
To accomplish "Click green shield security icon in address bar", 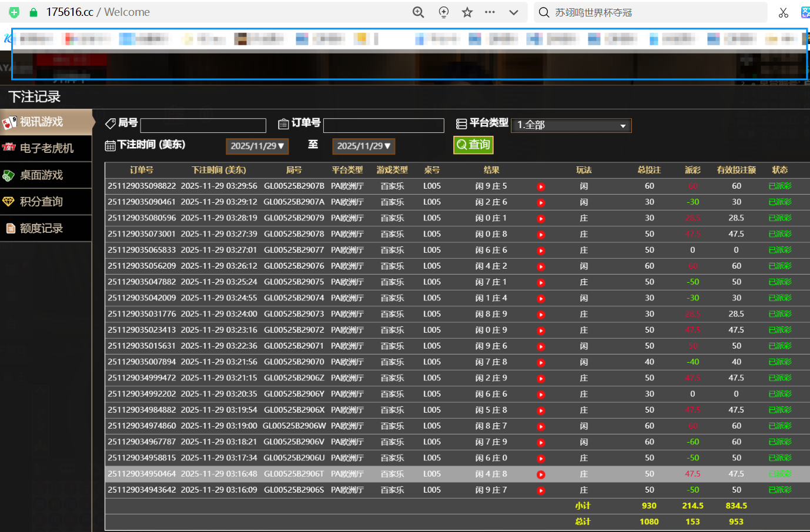I will 14,12.
